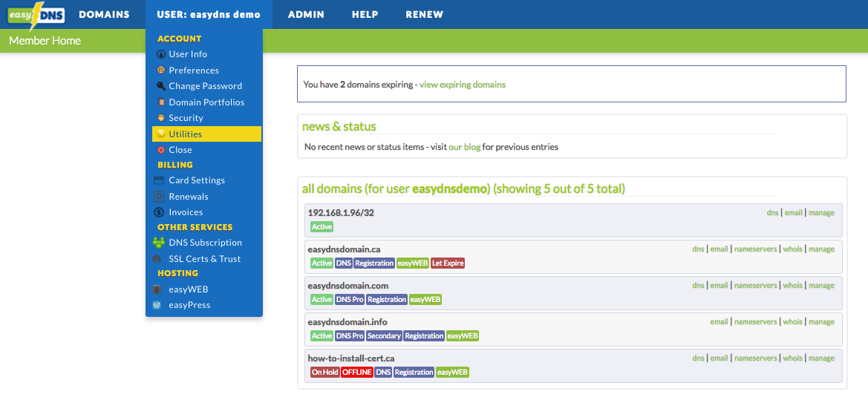Click the OFFLINE badge on how-to-install-cert.ca

(x=357, y=373)
